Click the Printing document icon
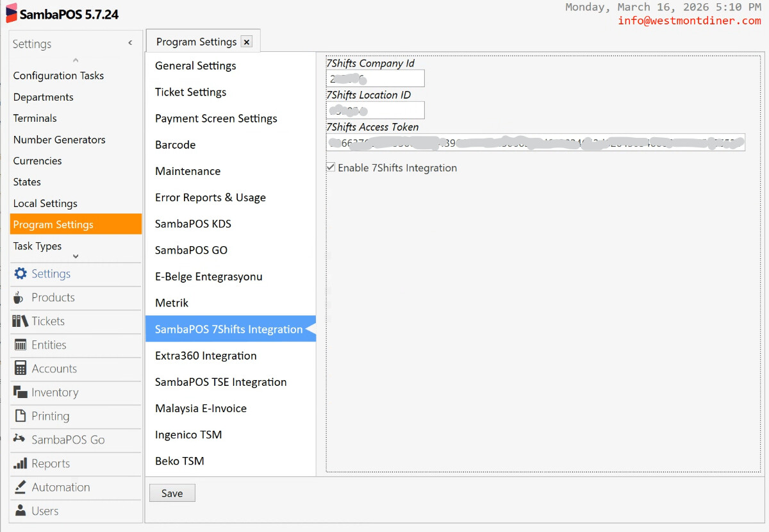The image size is (769, 532). [21, 416]
